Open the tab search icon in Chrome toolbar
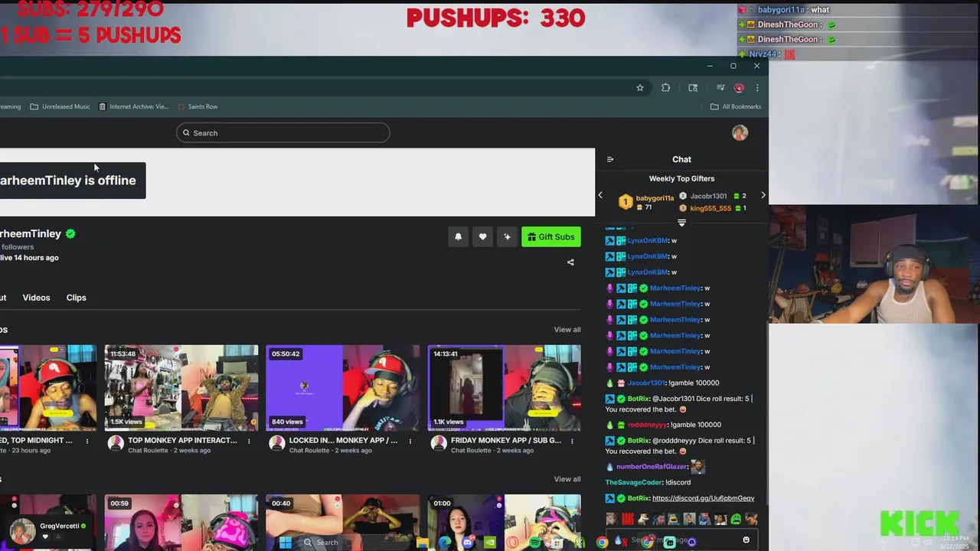Screen dimensions: 980x551 (693, 88)
